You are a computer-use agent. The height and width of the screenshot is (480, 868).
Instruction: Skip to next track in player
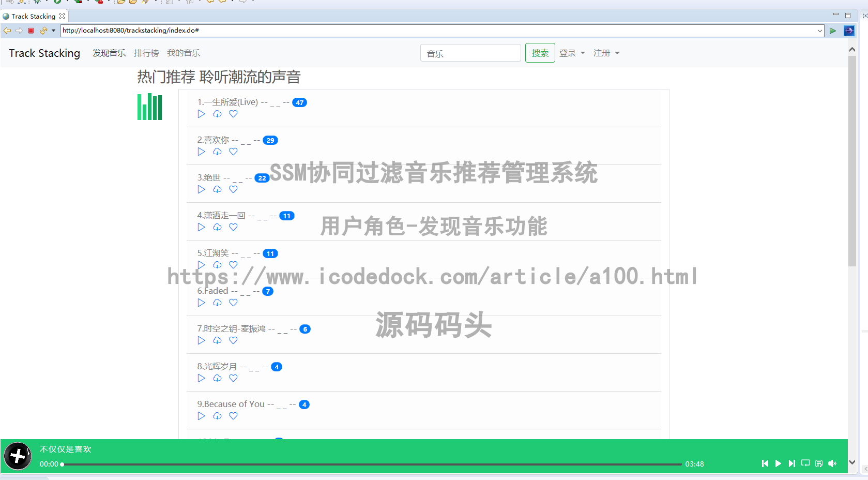click(x=791, y=463)
